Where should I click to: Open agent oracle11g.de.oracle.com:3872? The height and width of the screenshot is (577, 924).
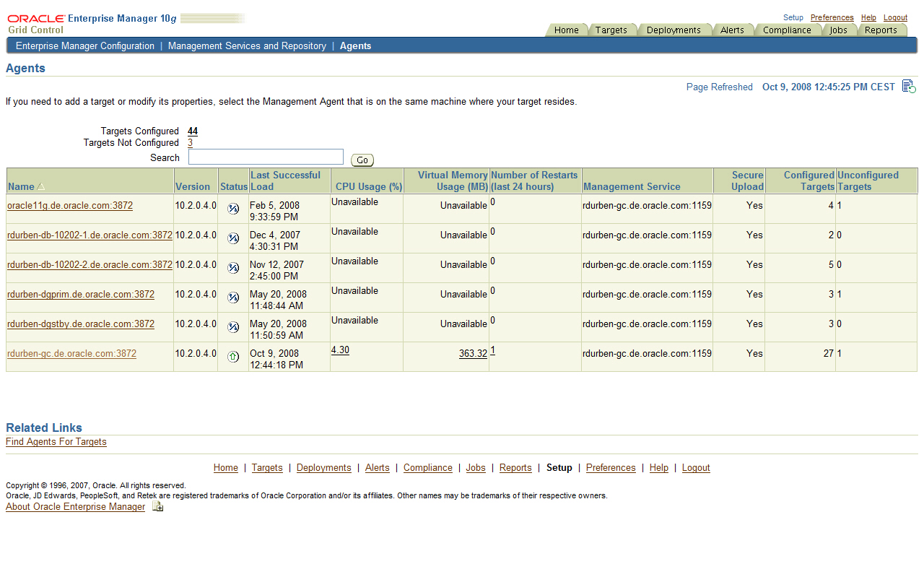tap(70, 206)
